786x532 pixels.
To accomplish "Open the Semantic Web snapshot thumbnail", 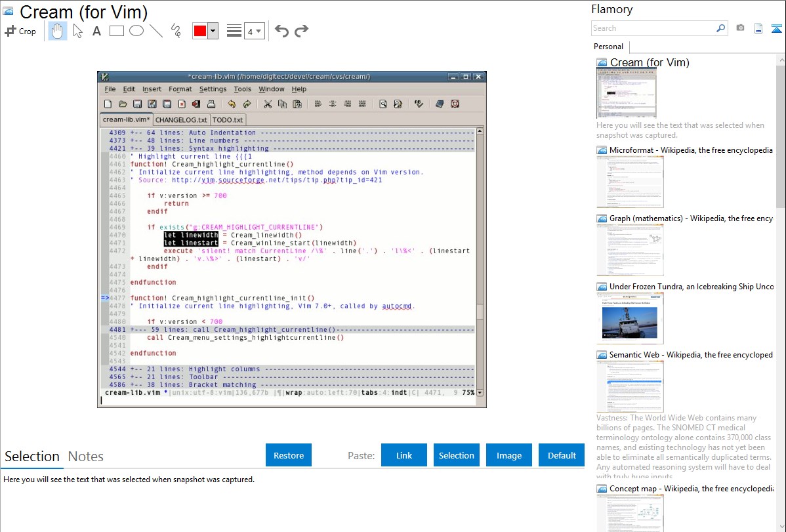I will click(x=630, y=386).
